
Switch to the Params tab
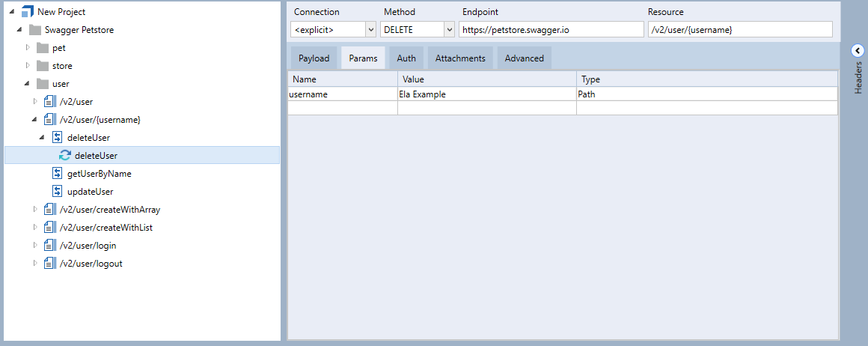point(363,58)
